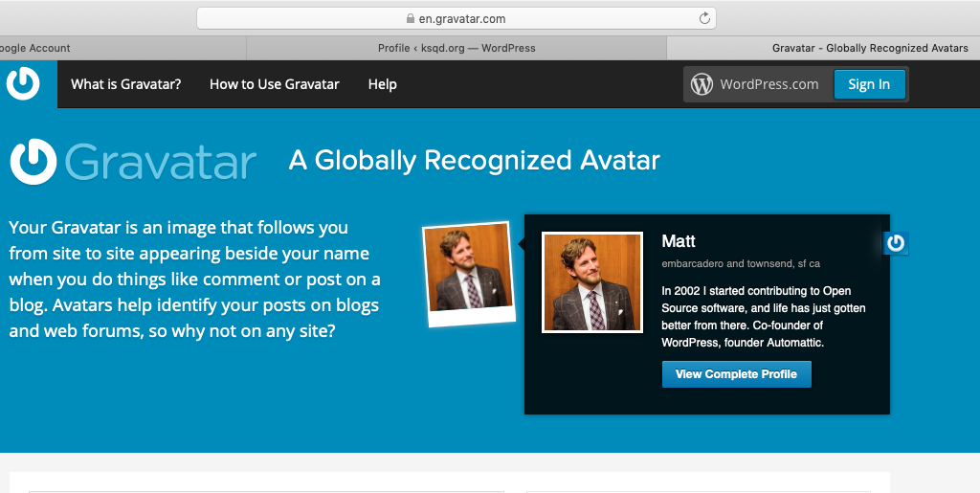Click the name Matt in the profile card
980x493 pixels.
(678, 241)
